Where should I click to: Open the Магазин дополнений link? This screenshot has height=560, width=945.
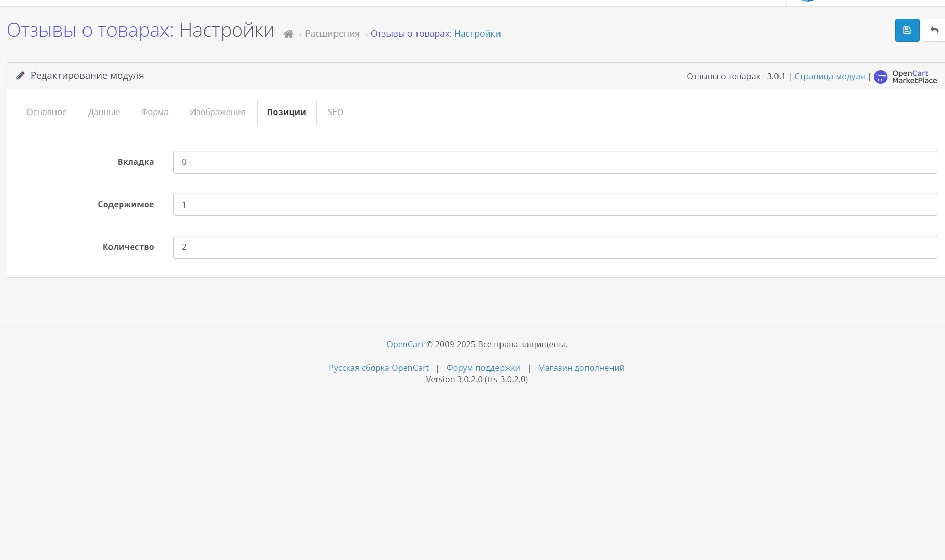[x=581, y=368]
